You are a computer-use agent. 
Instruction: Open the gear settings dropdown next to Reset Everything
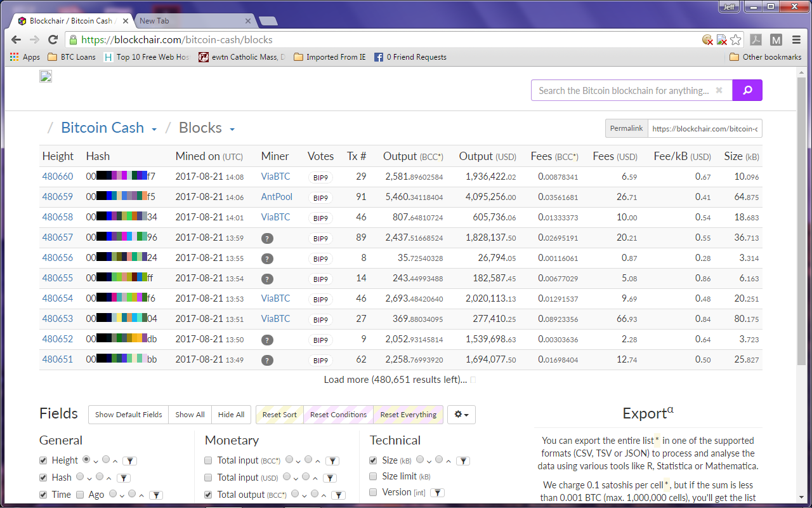461,415
